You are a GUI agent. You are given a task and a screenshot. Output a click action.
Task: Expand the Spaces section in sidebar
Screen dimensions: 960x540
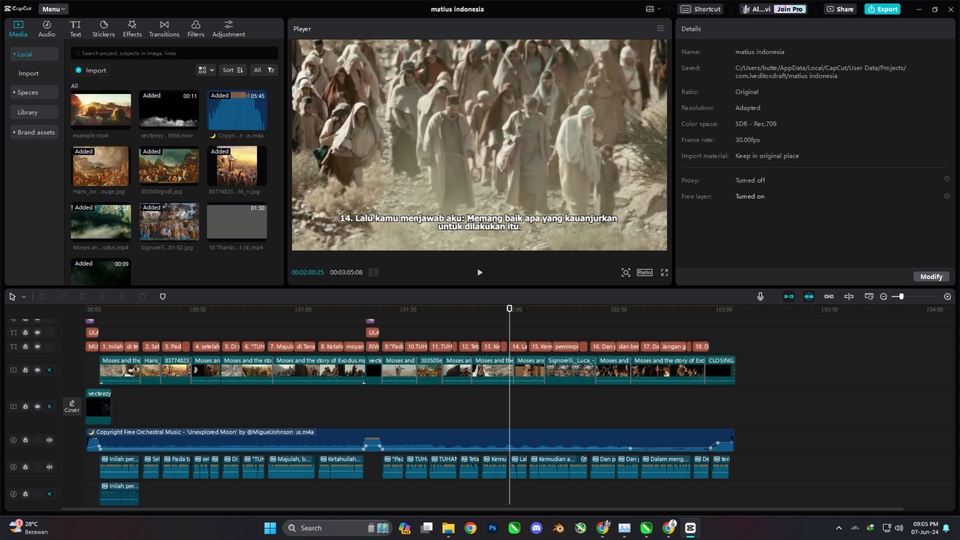tap(34, 92)
